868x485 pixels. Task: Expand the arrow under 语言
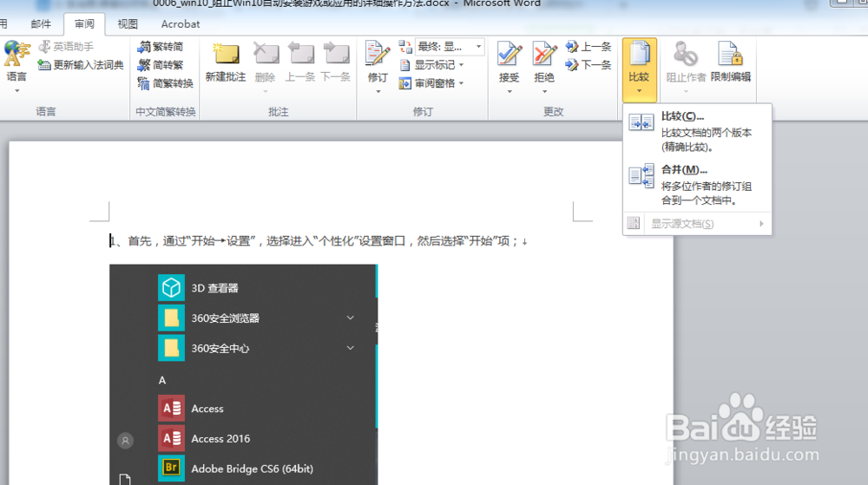coord(16,91)
